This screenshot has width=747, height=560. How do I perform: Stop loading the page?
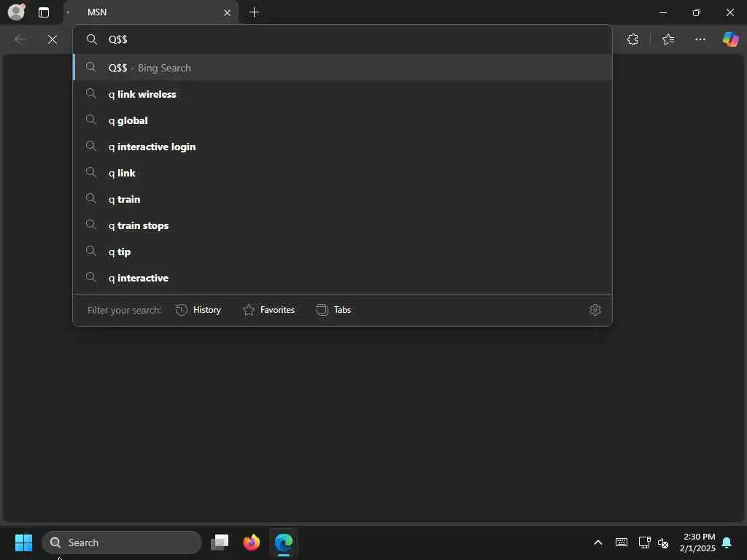tap(53, 39)
